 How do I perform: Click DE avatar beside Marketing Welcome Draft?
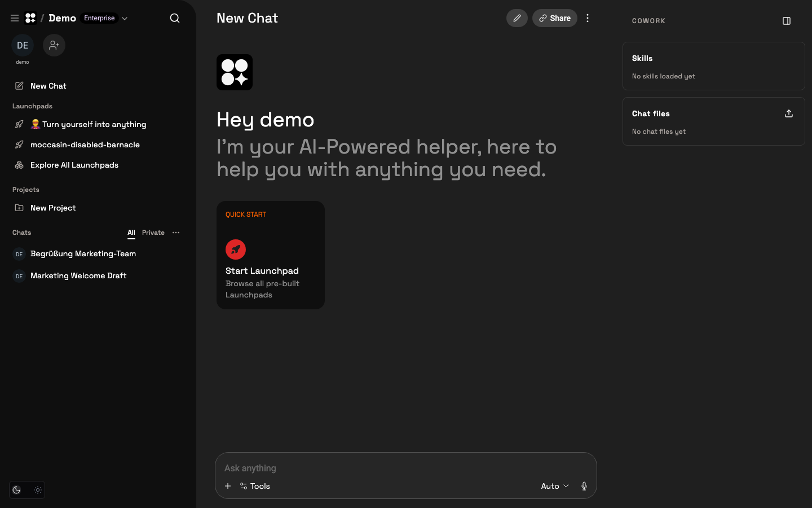tap(19, 276)
